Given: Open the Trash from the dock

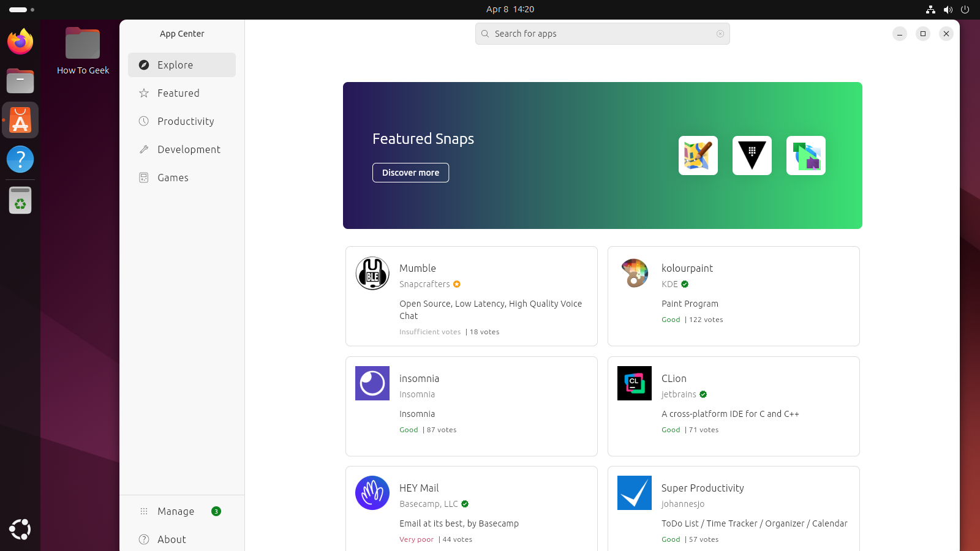Looking at the screenshot, I should [20, 200].
